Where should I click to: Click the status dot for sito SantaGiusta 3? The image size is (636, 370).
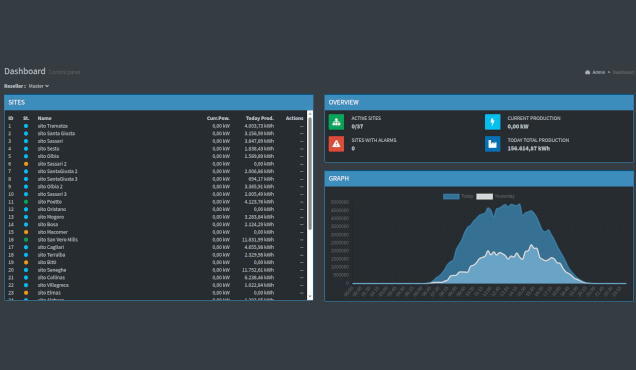(26, 179)
